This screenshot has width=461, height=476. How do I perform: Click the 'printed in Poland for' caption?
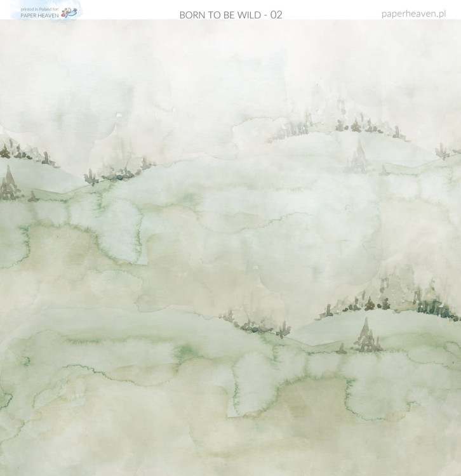39,10
